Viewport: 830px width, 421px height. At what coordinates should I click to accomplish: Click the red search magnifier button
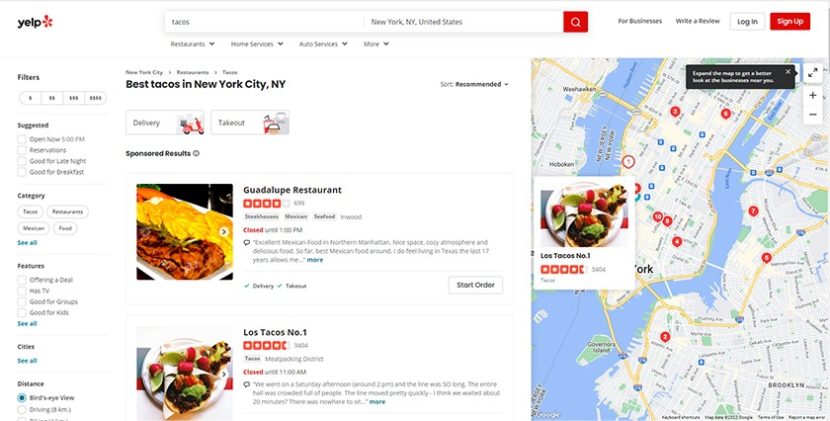click(x=575, y=22)
